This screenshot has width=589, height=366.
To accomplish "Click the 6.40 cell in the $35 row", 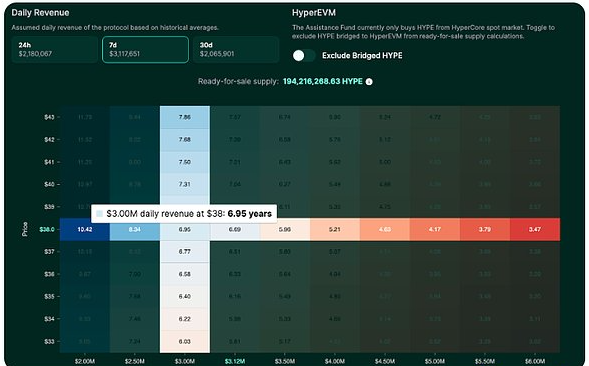I will pyautogui.click(x=185, y=296).
